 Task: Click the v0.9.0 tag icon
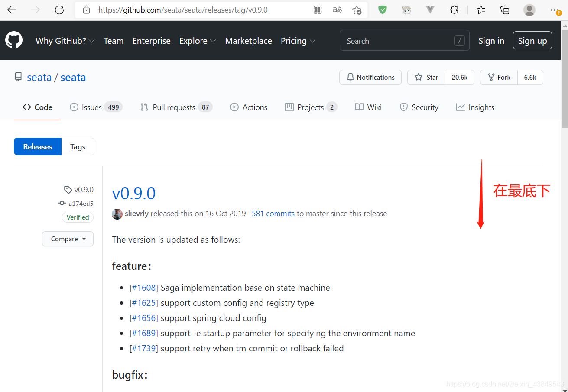[68, 190]
